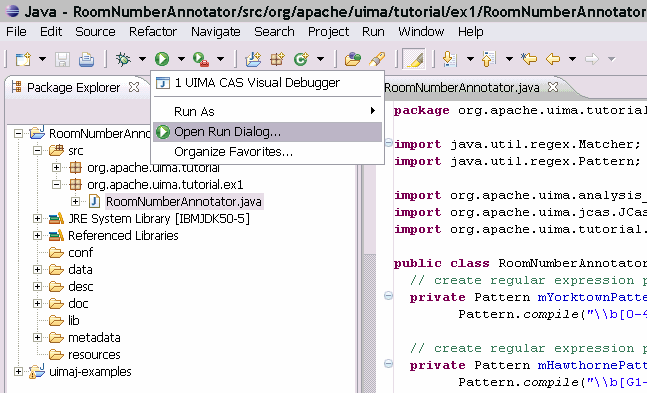Collapse the import statements fold marker
Viewport: 647px width, 393px height.
point(389,143)
